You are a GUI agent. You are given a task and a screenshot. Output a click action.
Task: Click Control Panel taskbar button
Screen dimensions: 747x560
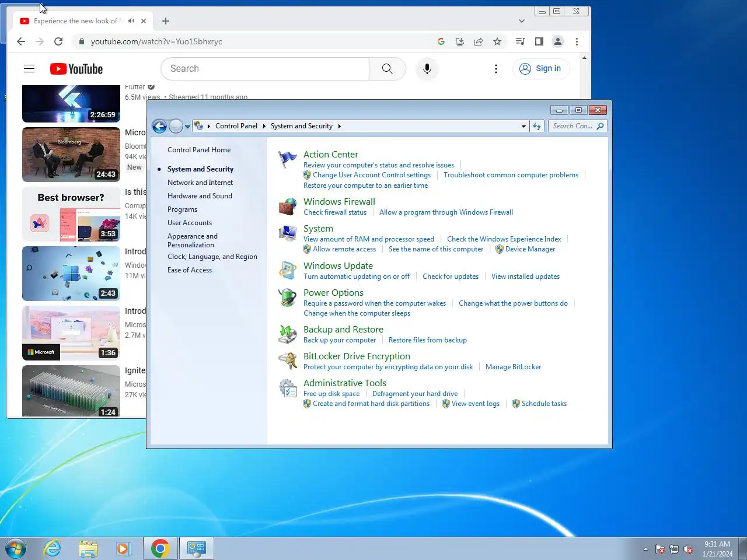197,548
